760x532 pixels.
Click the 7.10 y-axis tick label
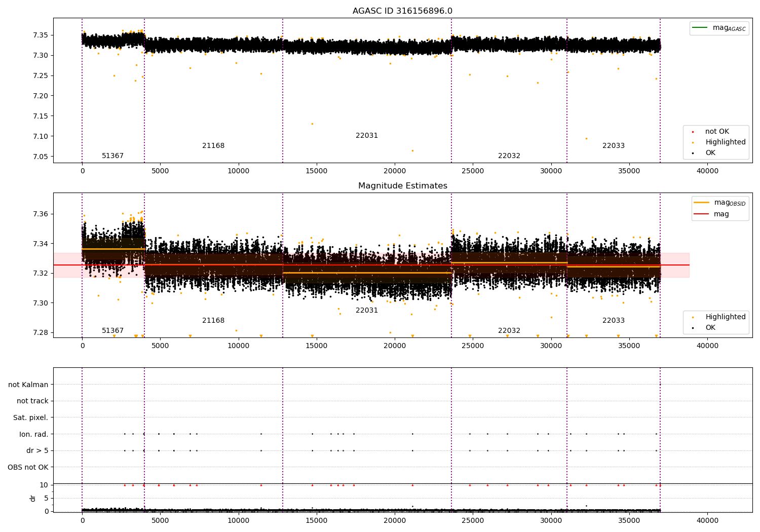(x=40, y=136)
